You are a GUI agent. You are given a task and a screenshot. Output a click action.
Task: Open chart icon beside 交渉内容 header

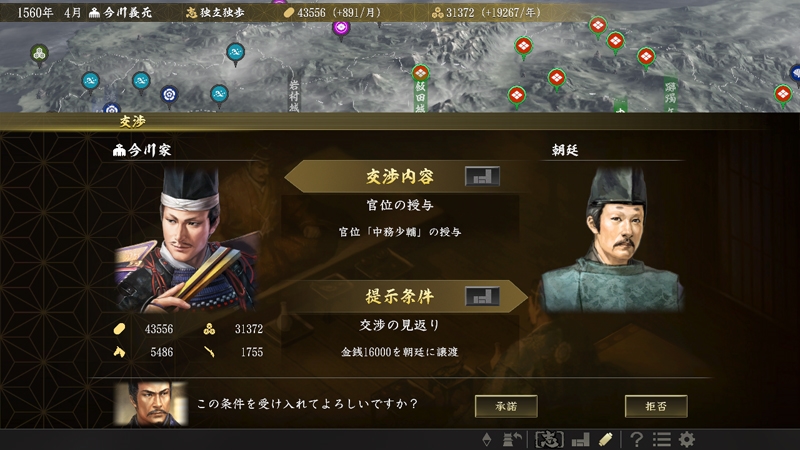[x=482, y=177]
